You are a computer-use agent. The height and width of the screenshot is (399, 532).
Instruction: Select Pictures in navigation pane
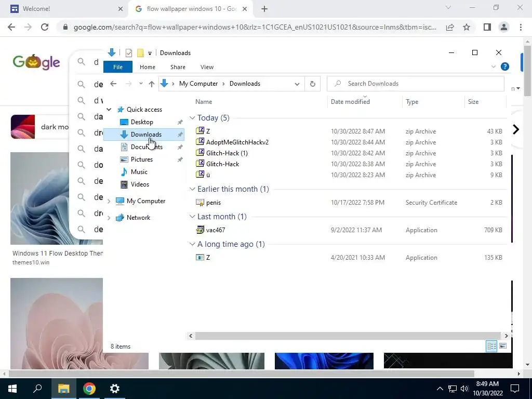(x=142, y=159)
